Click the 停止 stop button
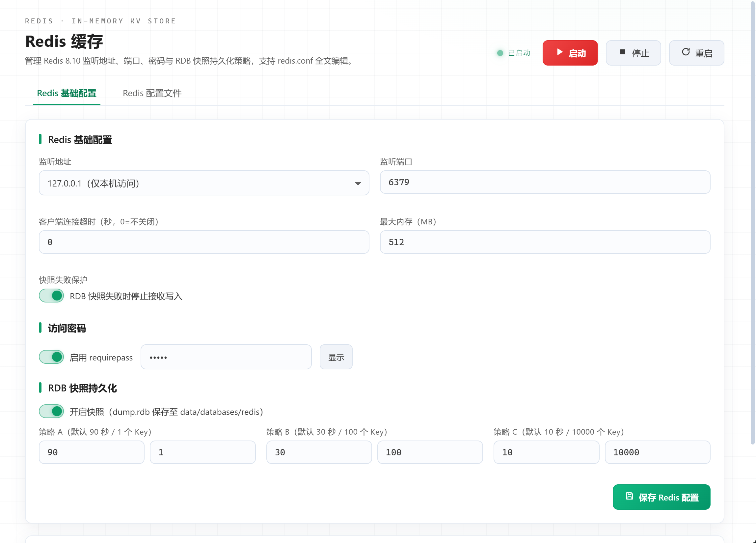The height and width of the screenshot is (543, 756). coord(633,53)
